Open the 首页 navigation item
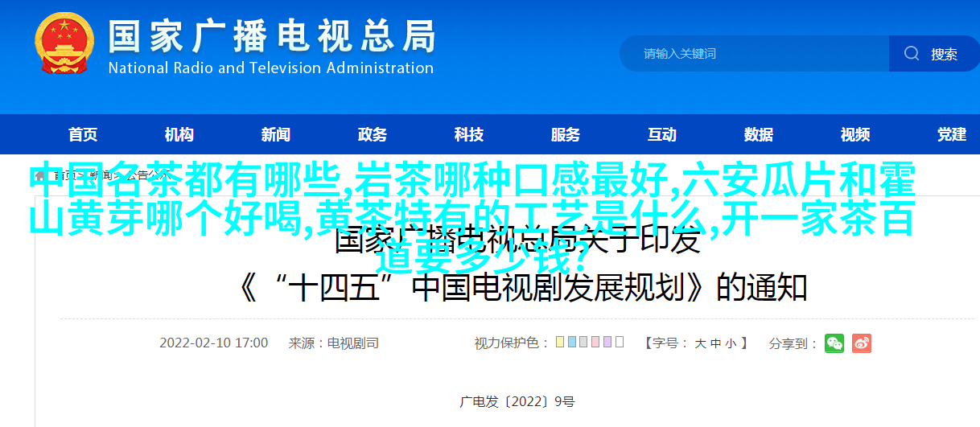Screen dimensions: 980x427 [83, 135]
